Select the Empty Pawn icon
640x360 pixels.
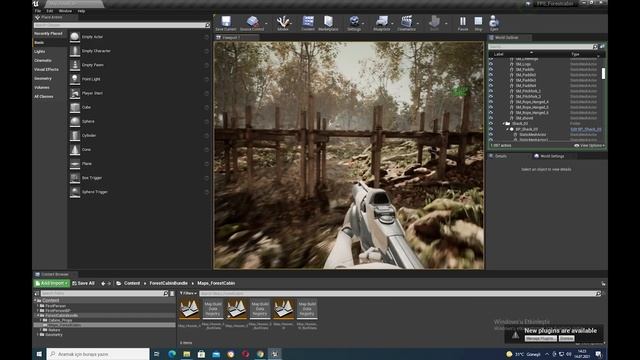coord(75,65)
